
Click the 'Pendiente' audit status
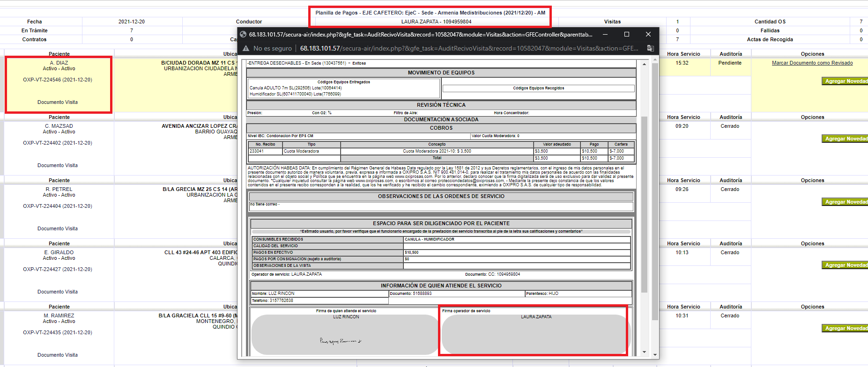[730, 63]
